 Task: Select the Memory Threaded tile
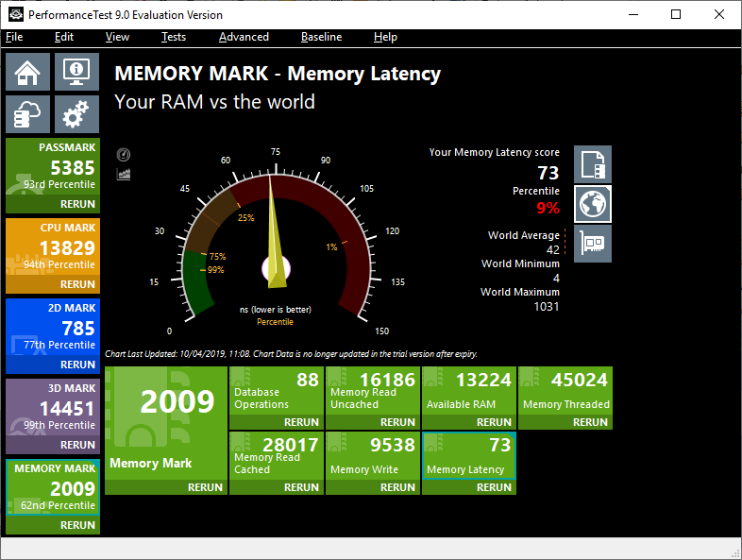click(565, 392)
